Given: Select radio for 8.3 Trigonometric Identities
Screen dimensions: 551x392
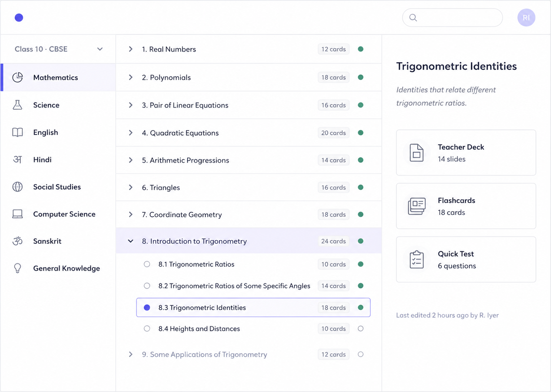Looking at the screenshot, I should tap(147, 308).
